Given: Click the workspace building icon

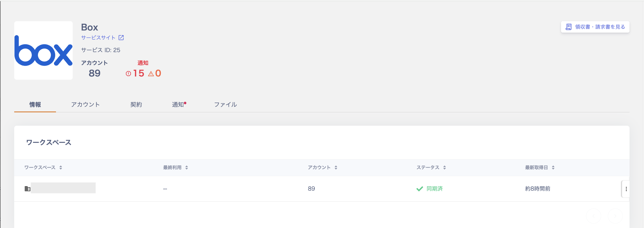Looking at the screenshot, I should [28, 189].
